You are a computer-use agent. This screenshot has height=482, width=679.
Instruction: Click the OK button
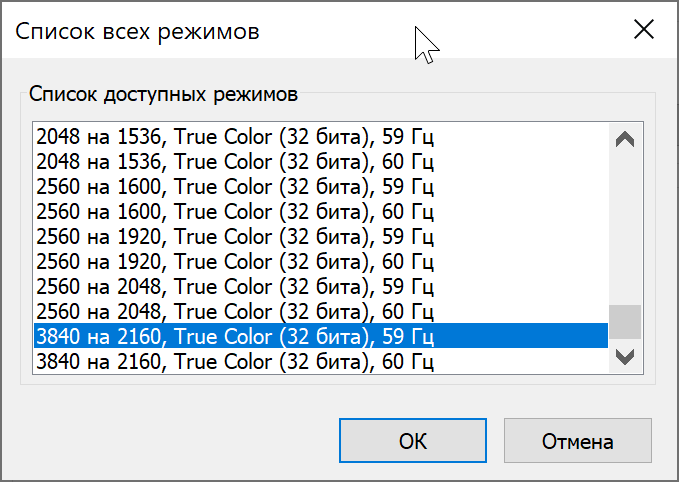[413, 441]
